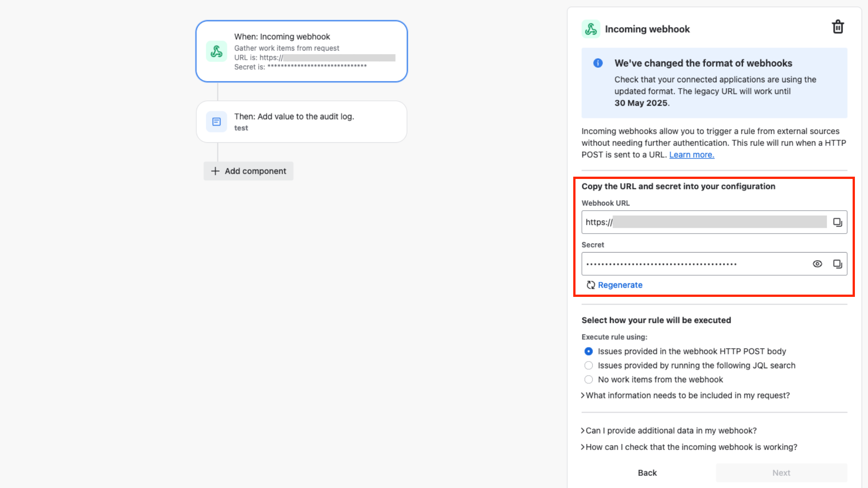Image resolution: width=868 pixels, height=488 pixels.
Task: Click the audit log action icon
Action: point(217,122)
